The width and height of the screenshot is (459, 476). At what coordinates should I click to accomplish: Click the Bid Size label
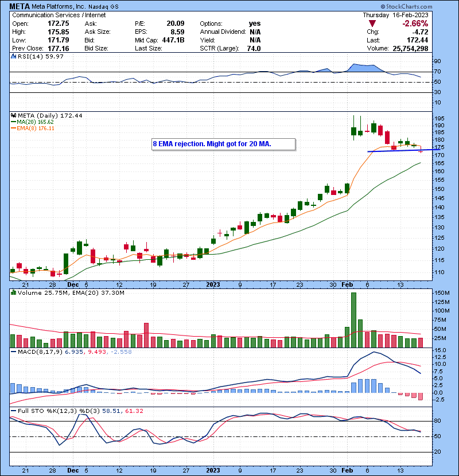pos(96,49)
